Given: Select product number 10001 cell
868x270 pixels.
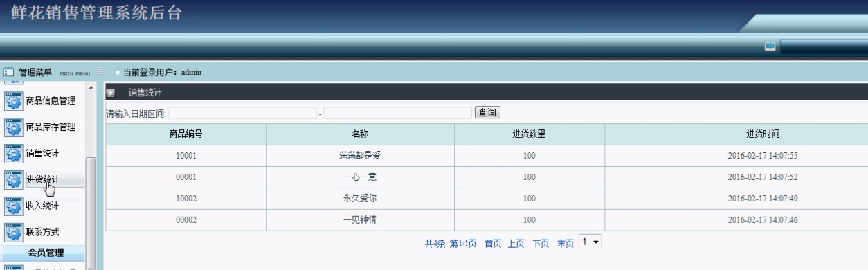Looking at the screenshot, I should (186, 156).
